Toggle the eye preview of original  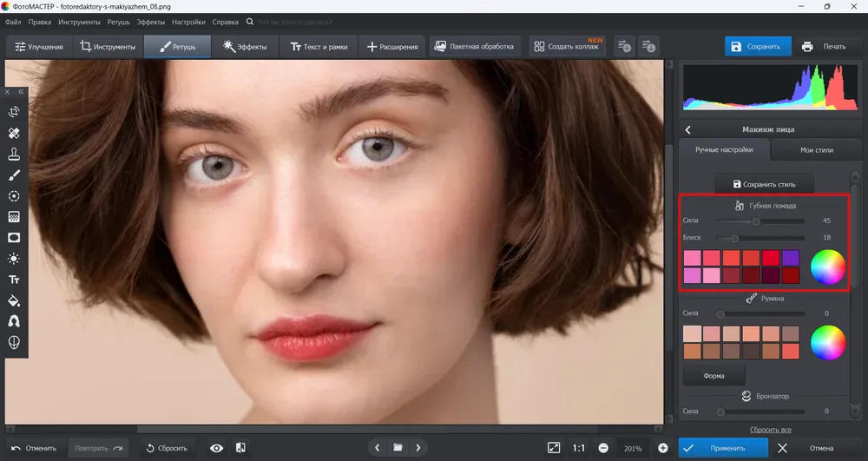tap(216, 448)
